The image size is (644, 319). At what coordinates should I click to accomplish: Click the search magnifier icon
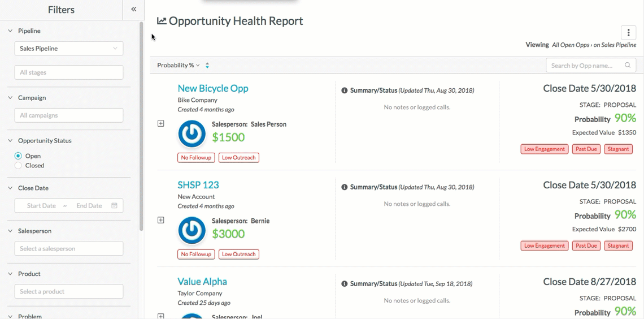pyautogui.click(x=628, y=66)
